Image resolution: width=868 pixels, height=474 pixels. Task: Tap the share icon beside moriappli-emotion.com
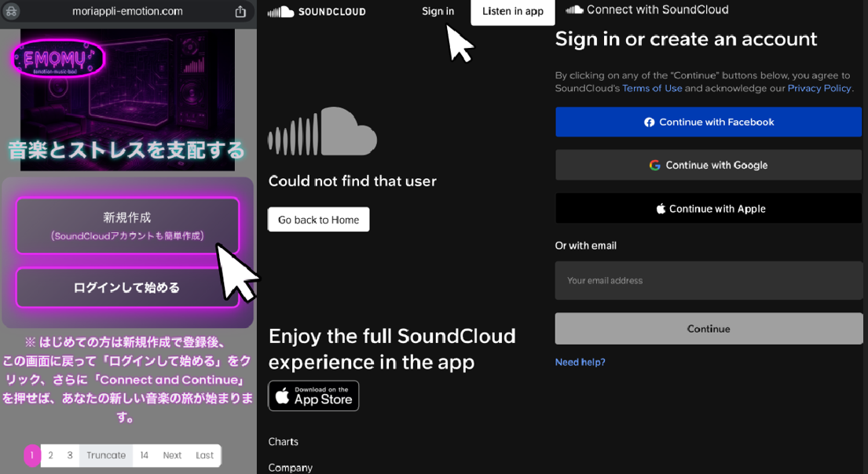(240, 11)
